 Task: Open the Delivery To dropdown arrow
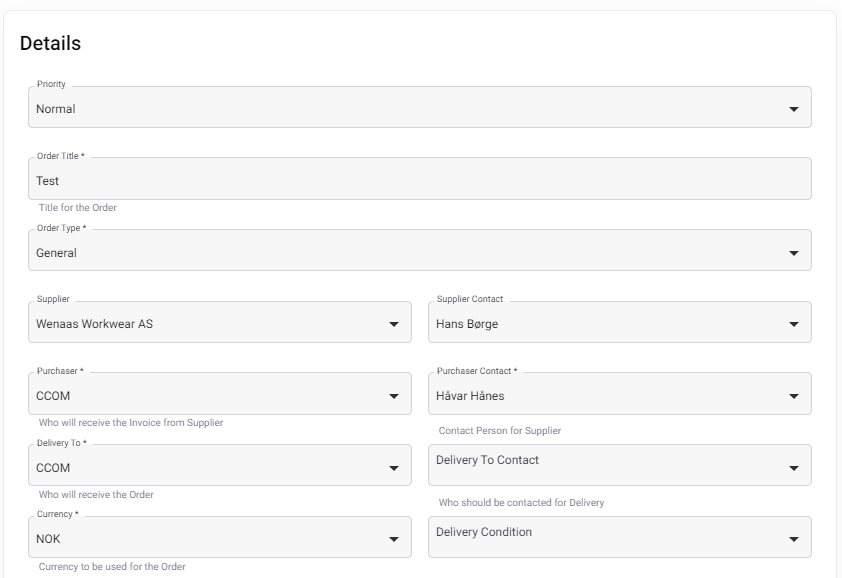click(x=394, y=468)
